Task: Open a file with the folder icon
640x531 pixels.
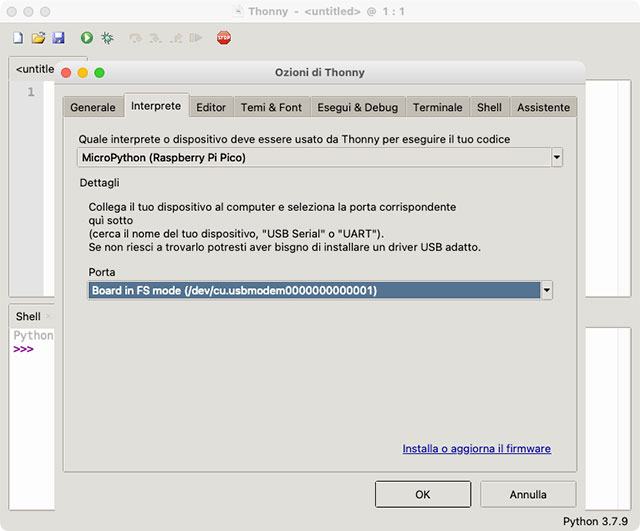Action: (38, 38)
